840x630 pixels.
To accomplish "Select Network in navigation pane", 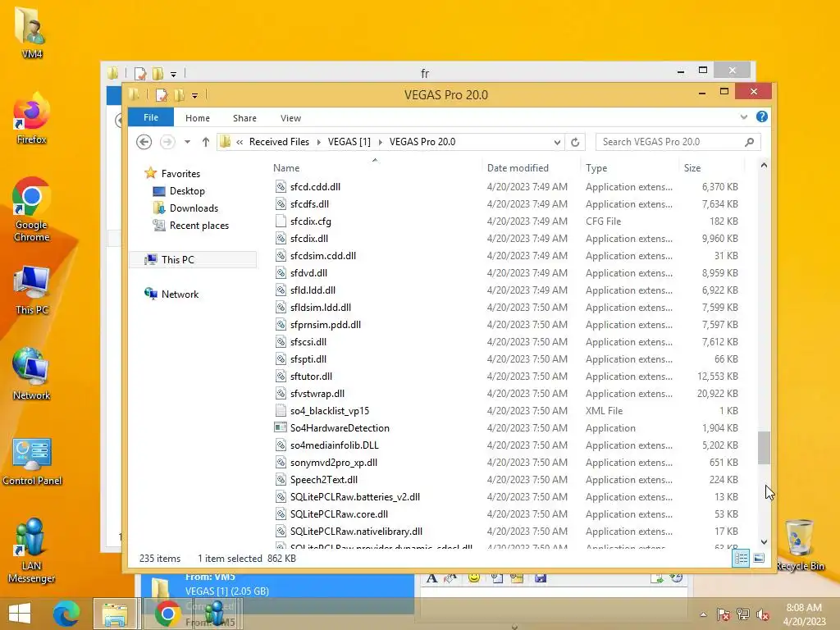I will click(180, 294).
